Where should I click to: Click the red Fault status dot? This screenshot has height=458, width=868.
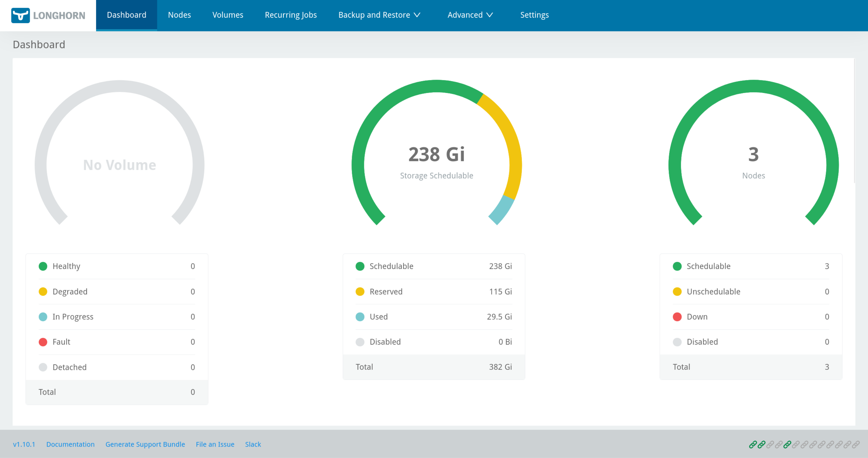coord(43,342)
